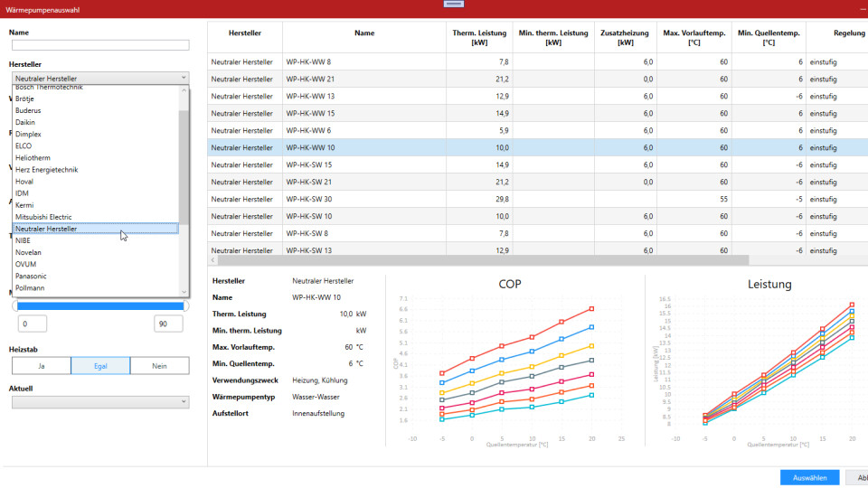Image resolution: width=868 pixels, height=488 pixels.
Task: Choose Panasonic from the dropdown list
Action: [32, 276]
